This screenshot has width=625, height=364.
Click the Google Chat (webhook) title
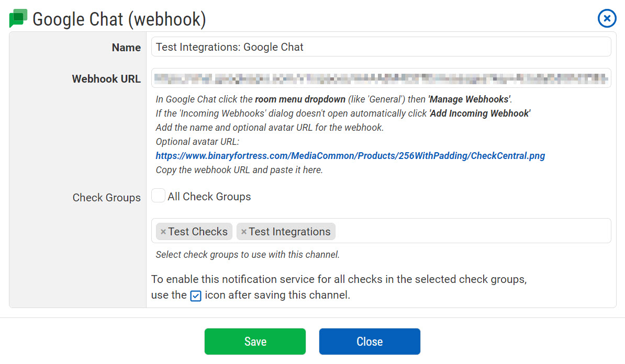[x=119, y=19]
